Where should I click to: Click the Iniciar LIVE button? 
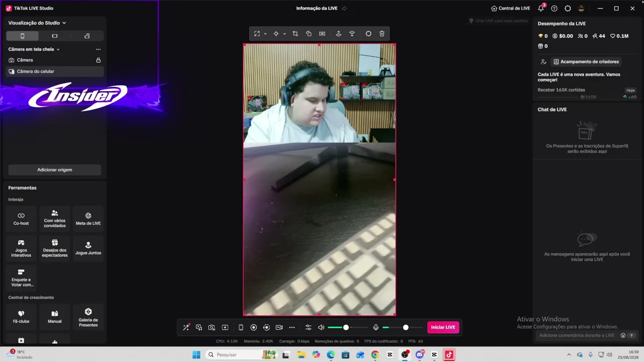point(443,327)
